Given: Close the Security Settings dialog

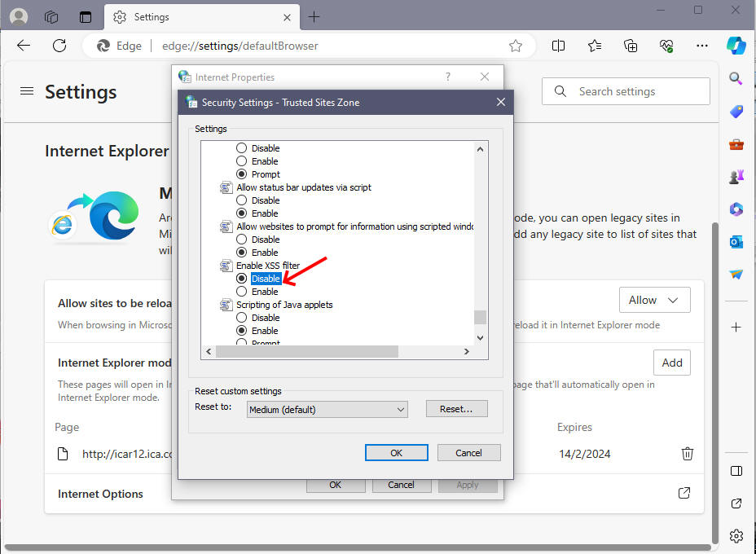Looking at the screenshot, I should coord(501,102).
